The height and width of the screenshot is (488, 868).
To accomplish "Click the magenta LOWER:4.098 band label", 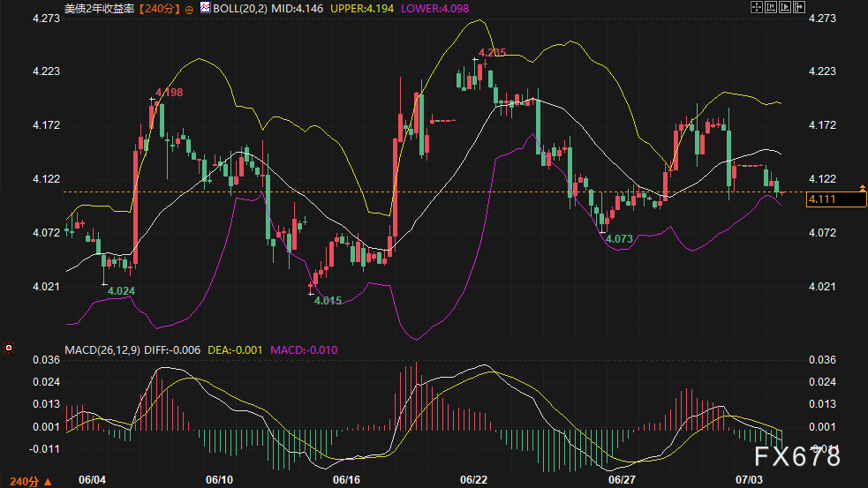I will (x=434, y=9).
